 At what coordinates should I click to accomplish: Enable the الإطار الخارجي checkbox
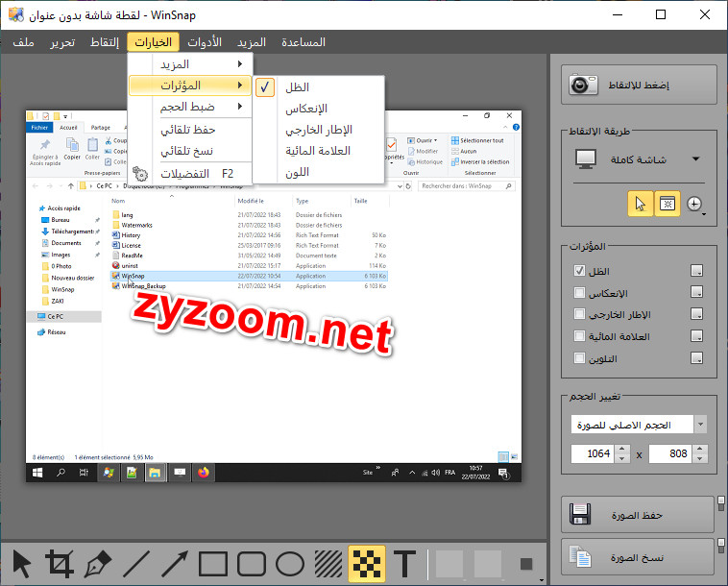pos(579,314)
